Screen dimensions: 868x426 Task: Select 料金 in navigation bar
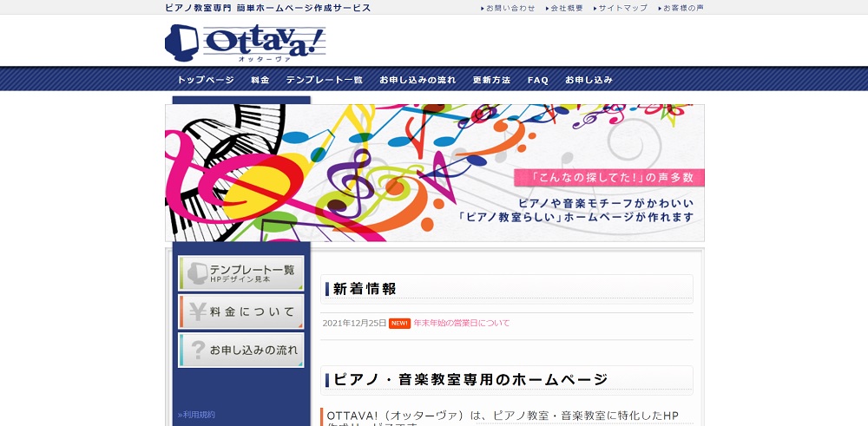pos(260,80)
